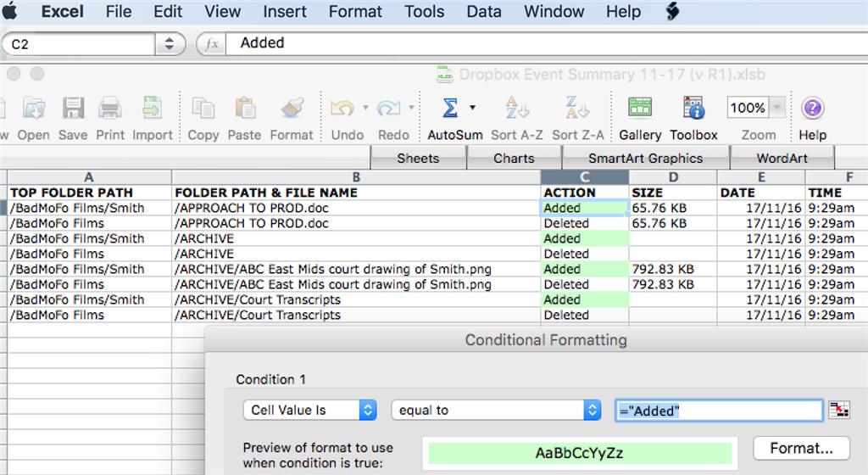The image size is (868, 475).
Task: Click the Format... button in dialog
Action: [801, 448]
